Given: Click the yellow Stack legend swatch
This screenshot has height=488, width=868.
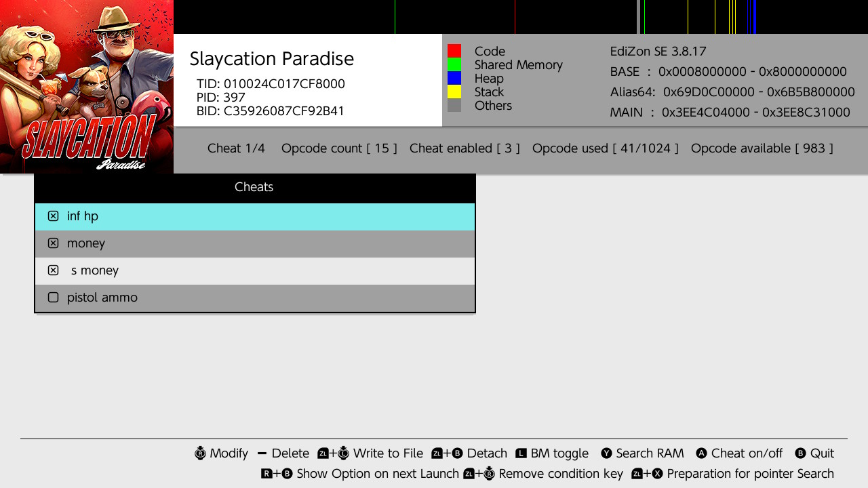Looking at the screenshot, I should tap(454, 91).
